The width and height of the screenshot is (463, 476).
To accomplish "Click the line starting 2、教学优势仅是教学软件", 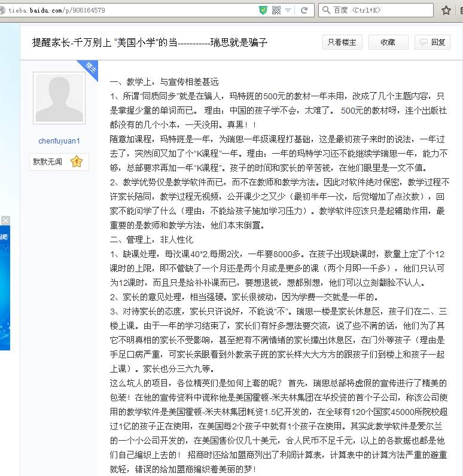I will [x=279, y=182].
